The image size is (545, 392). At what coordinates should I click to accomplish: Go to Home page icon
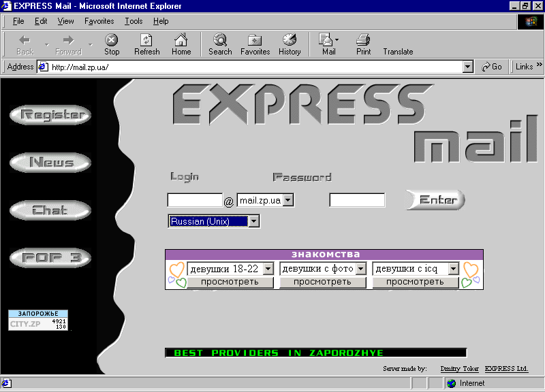181,45
